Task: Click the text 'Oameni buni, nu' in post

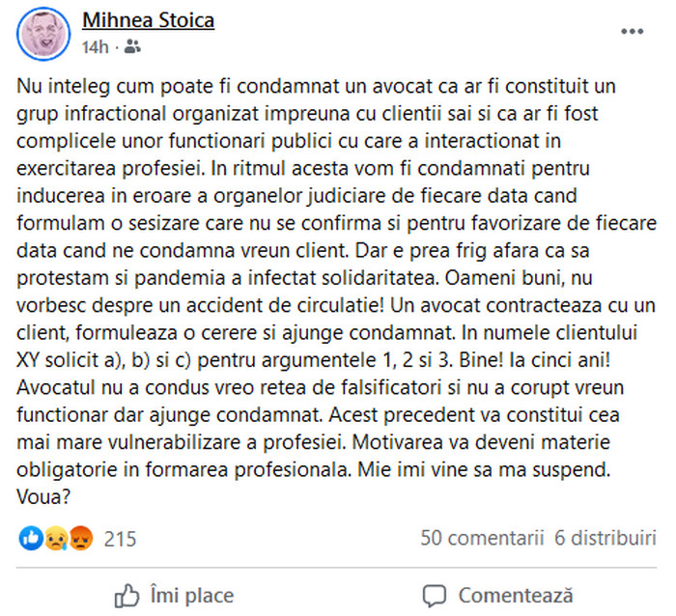Action: [x=519, y=278]
